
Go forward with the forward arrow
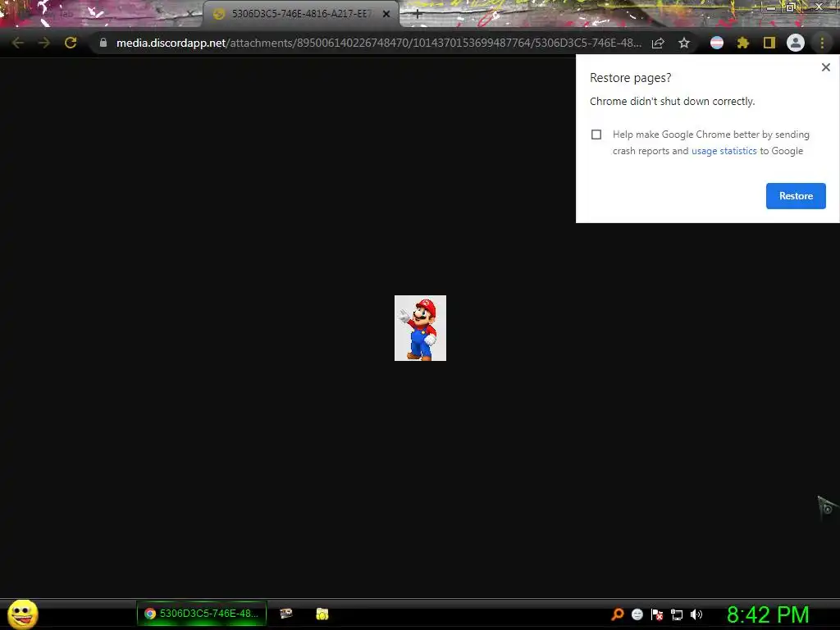[44, 43]
